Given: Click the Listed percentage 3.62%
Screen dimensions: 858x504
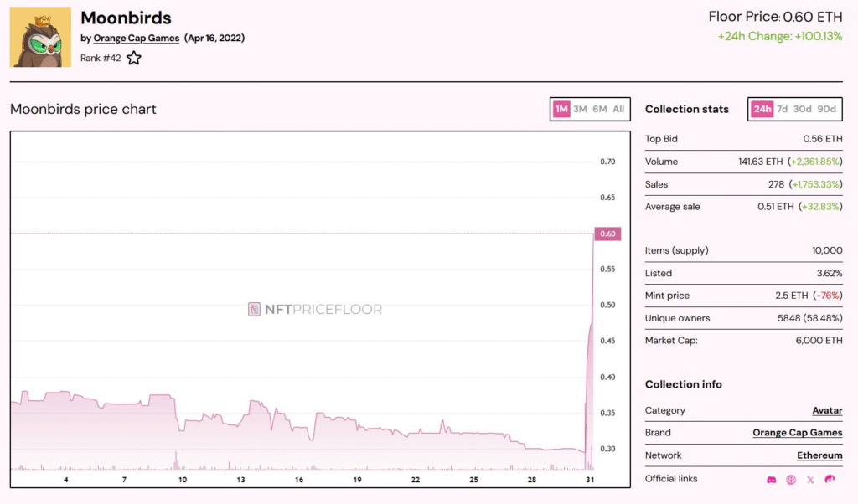Looking at the screenshot, I should click(830, 273).
